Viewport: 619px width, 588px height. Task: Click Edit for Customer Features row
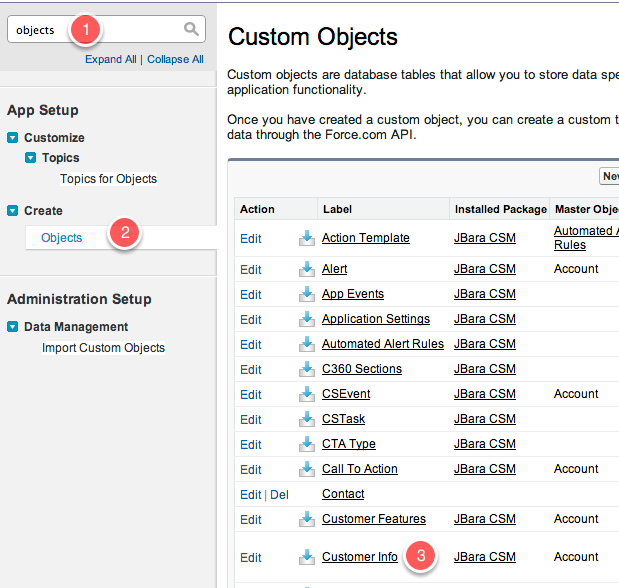[x=251, y=520]
